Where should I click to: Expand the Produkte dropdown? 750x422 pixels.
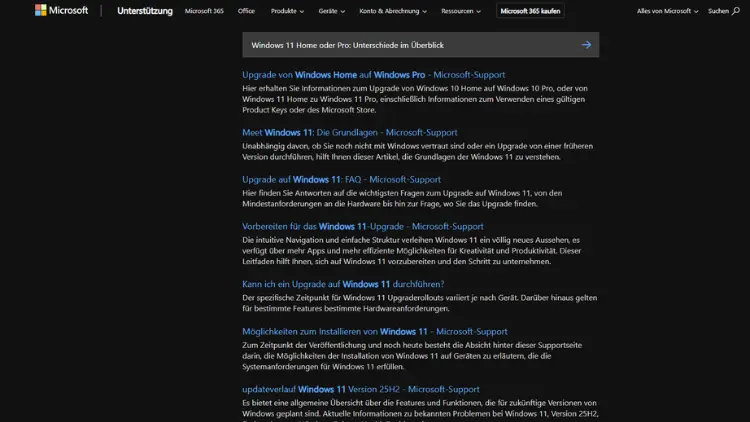point(287,11)
